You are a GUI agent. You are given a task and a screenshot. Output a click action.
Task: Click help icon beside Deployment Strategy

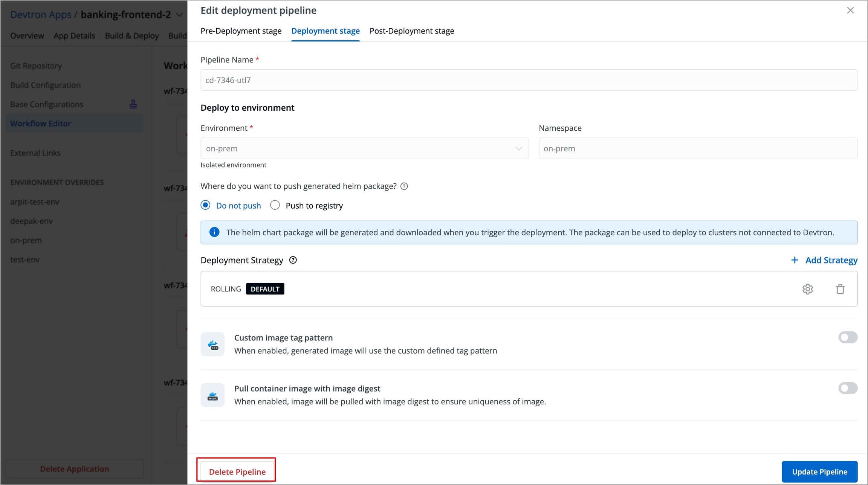click(x=293, y=260)
